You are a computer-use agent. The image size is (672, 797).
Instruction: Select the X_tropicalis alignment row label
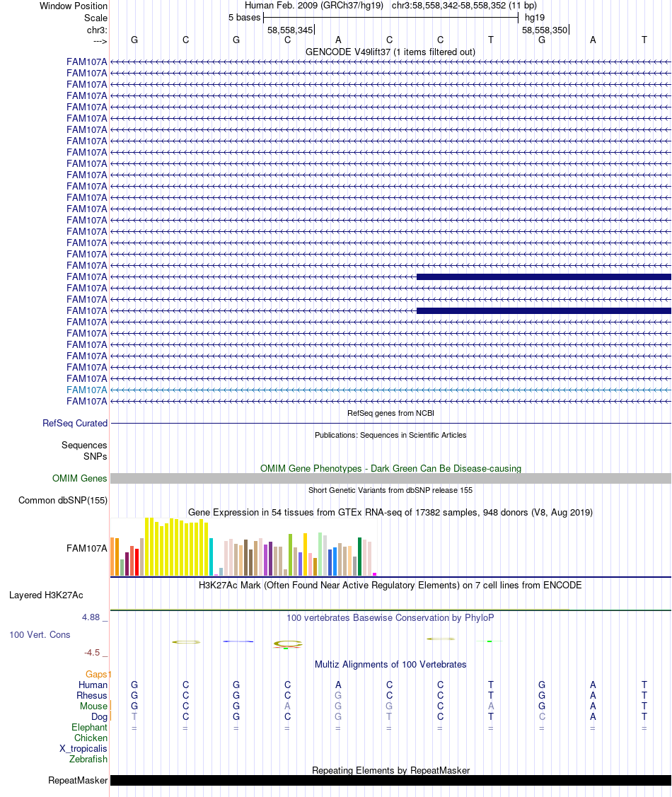[83, 749]
